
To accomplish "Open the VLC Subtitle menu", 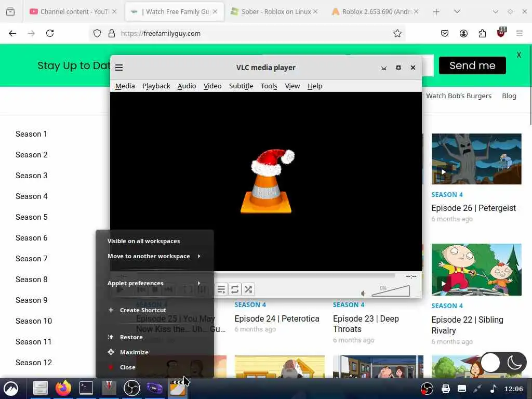I will [x=241, y=86].
